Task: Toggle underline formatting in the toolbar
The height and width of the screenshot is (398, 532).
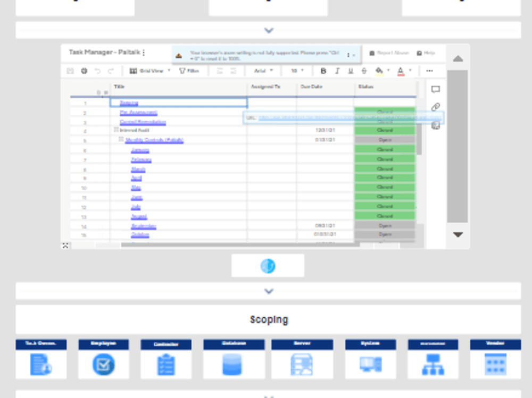Action: point(351,70)
